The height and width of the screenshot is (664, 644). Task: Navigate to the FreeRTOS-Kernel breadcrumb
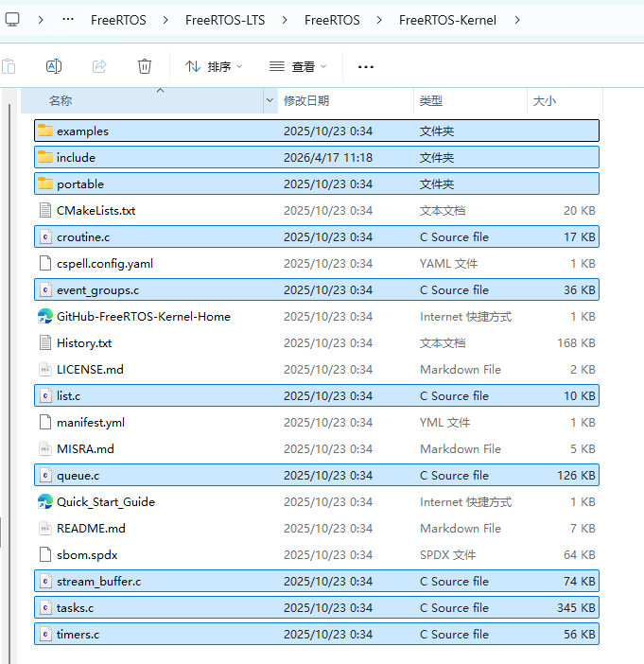(447, 20)
